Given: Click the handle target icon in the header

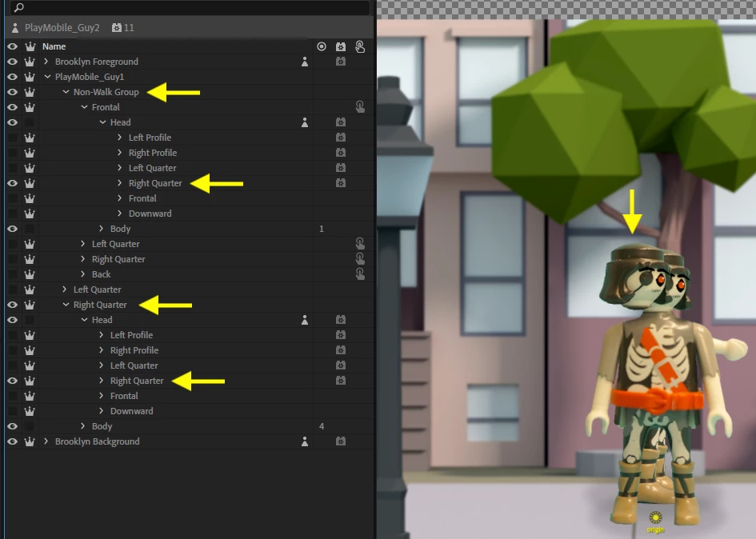Looking at the screenshot, I should 322,46.
